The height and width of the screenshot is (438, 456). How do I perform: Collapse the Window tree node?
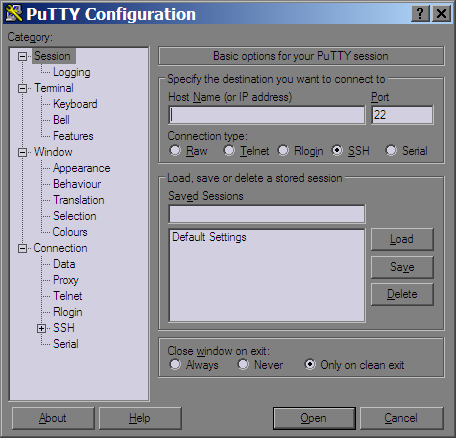[x=22, y=152]
